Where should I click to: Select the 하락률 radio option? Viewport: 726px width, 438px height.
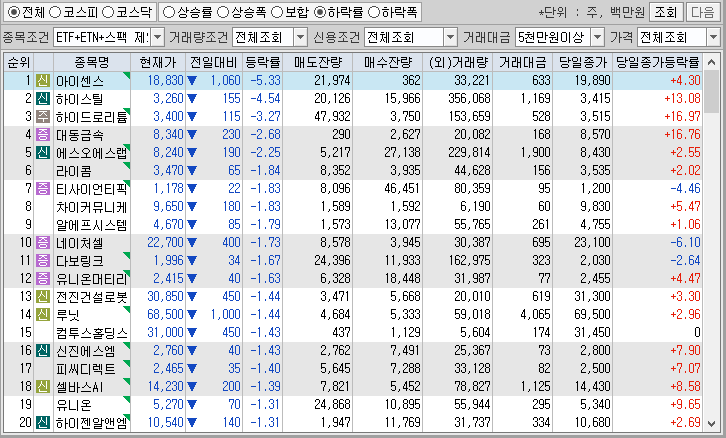[319, 13]
